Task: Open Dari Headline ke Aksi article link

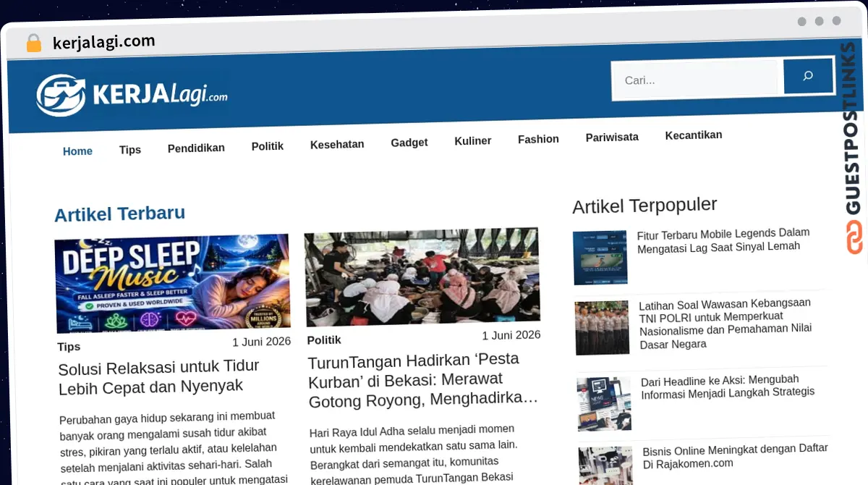Action: [x=728, y=386]
